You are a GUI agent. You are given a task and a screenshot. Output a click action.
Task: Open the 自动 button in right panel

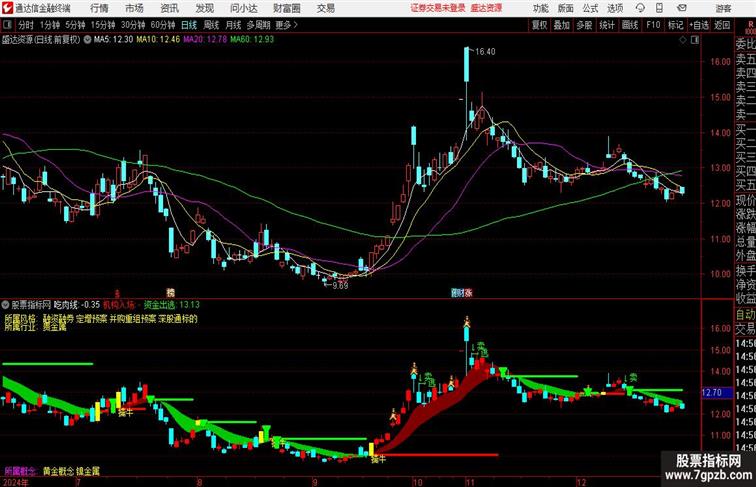click(745, 315)
